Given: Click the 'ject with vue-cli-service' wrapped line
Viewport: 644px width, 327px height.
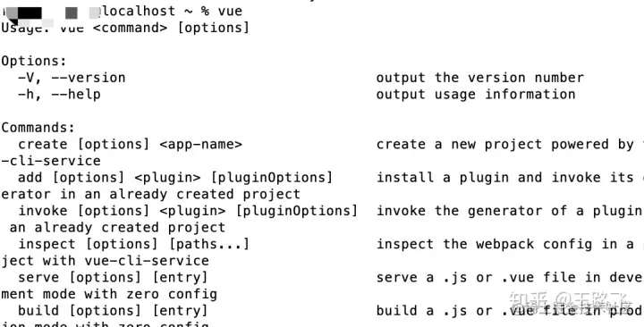Looking at the screenshot, I should pyautogui.click(x=106, y=261).
